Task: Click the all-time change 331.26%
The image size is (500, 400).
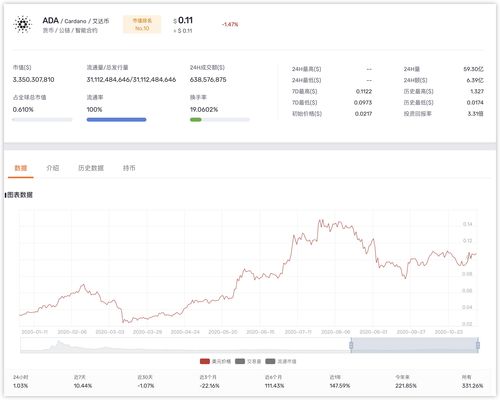Action: tap(472, 386)
